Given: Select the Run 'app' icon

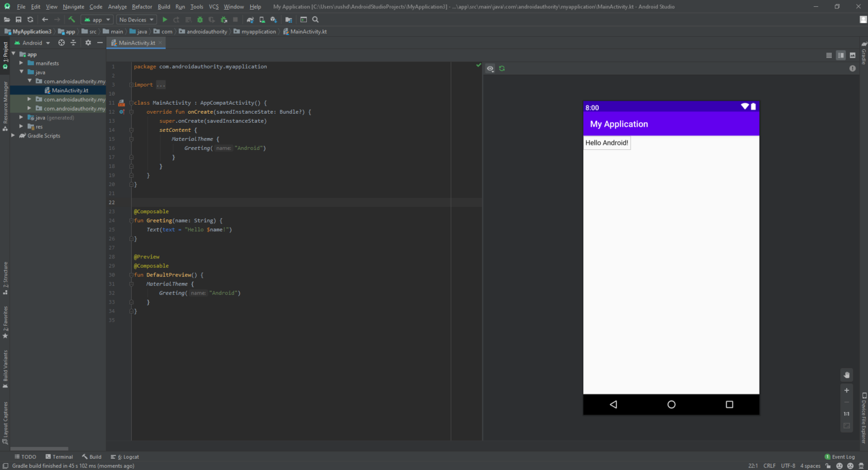Looking at the screenshot, I should pyautogui.click(x=164, y=19).
